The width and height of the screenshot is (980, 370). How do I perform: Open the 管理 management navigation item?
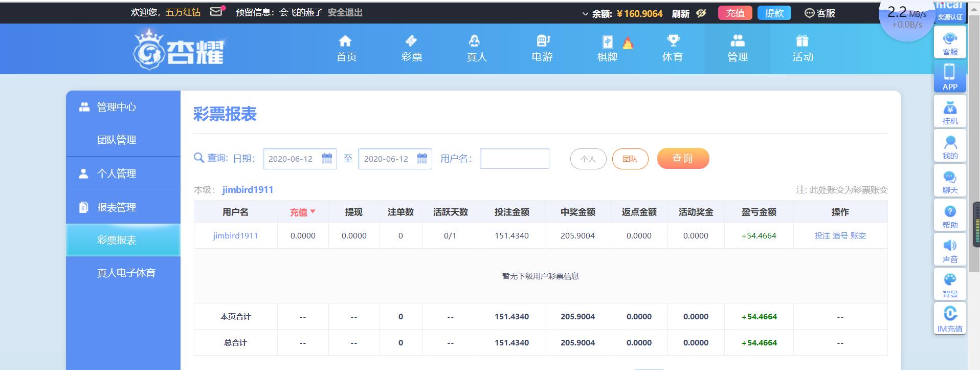click(x=738, y=49)
